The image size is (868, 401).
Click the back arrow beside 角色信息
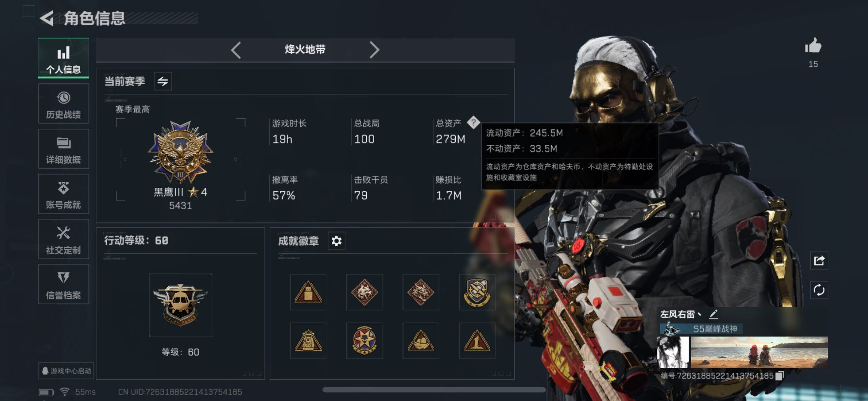pos(47,18)
